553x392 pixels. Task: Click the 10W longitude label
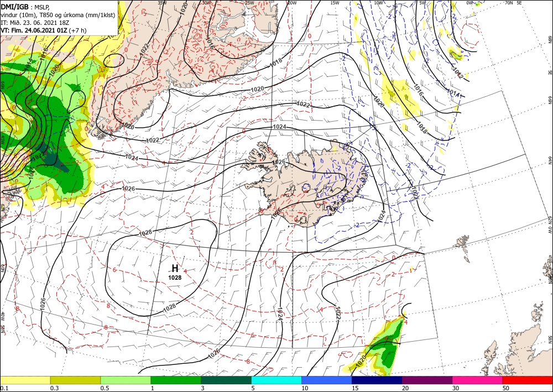click(378, 3)
